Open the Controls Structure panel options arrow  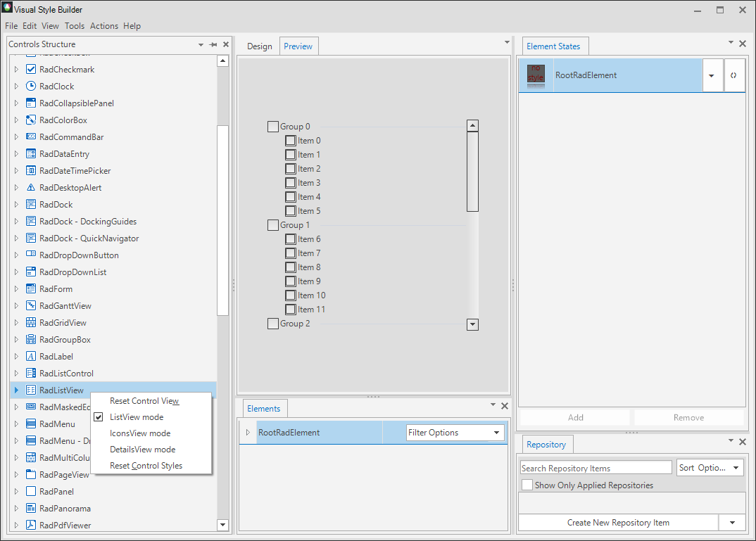(201, 44)
